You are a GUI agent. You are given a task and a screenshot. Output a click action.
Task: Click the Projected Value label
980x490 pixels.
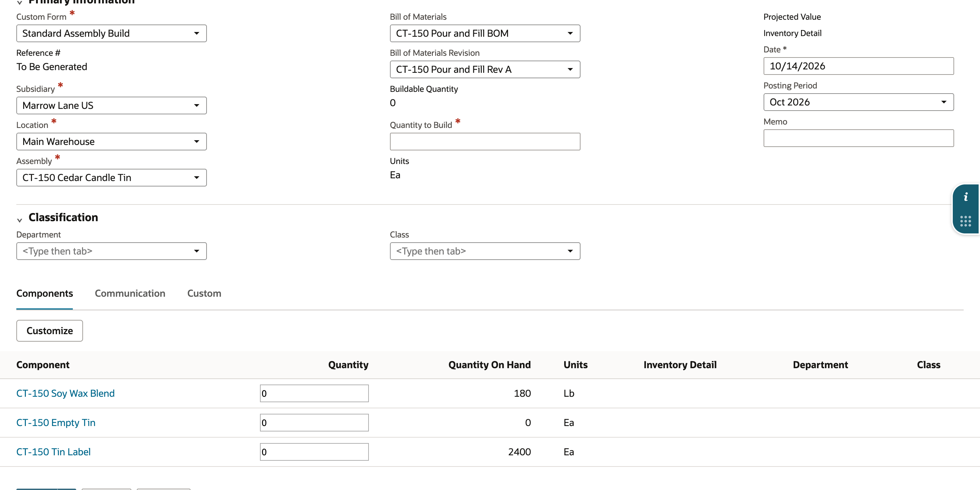792,17
